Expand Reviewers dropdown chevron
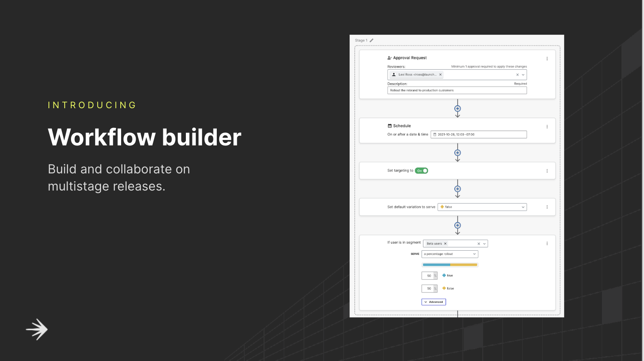Image resolution: width=644 pixels, height=361 pixels. click(523, 75)
